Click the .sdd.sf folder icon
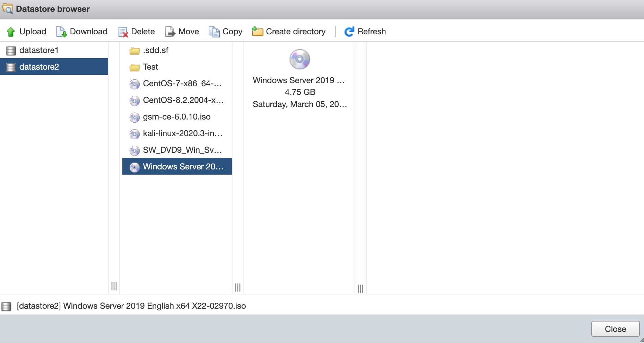Viewport: 644px width, 343px height. point(134,51)
